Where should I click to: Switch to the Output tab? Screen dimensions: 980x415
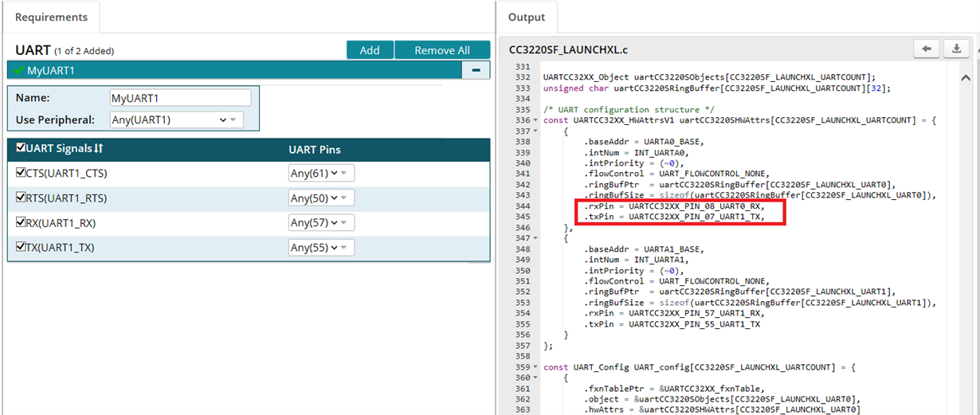click(526, 17)
